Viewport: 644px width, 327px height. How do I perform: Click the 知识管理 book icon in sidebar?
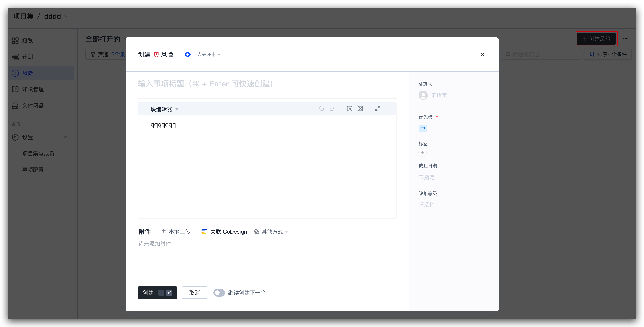pyautogui.click(x=15, y=89)
